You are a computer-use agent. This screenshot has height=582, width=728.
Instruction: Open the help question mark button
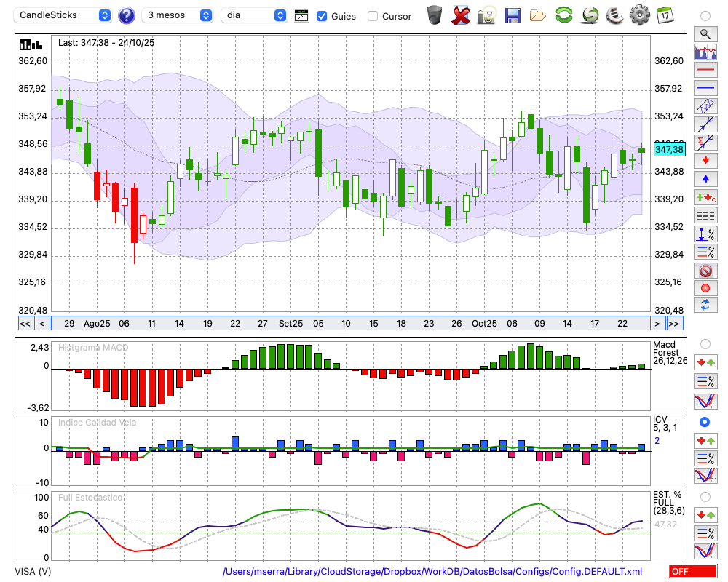(127, 15)
